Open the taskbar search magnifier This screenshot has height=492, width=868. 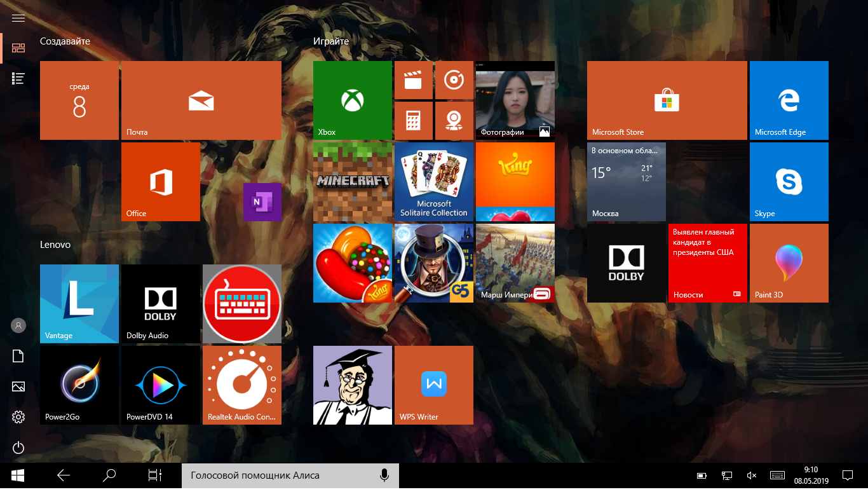(x=109, y=475)
